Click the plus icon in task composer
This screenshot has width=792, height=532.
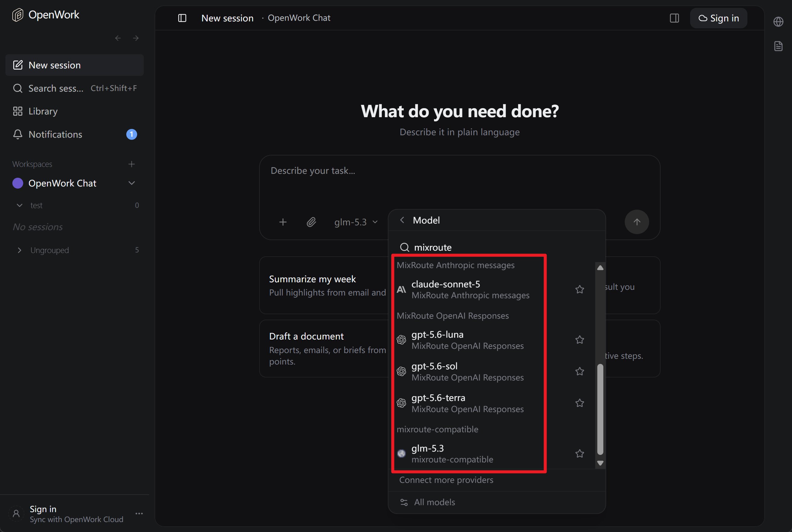click(283, 222)
